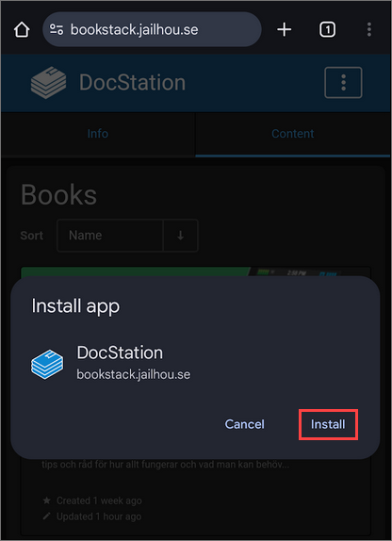Select the bookstack.jailhou.se address bar

152,29
